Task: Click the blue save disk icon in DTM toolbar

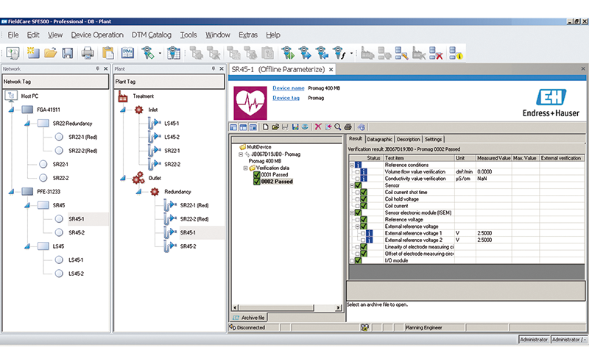Action: pos(295,126)
